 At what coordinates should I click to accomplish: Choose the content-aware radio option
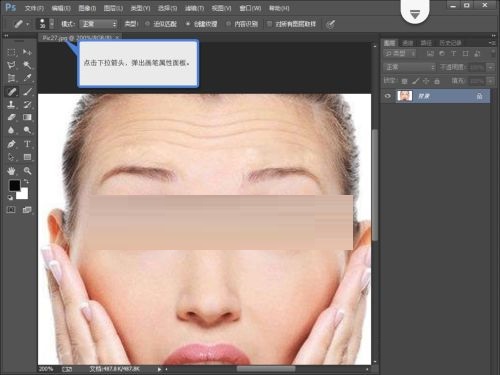coord(228,24)
